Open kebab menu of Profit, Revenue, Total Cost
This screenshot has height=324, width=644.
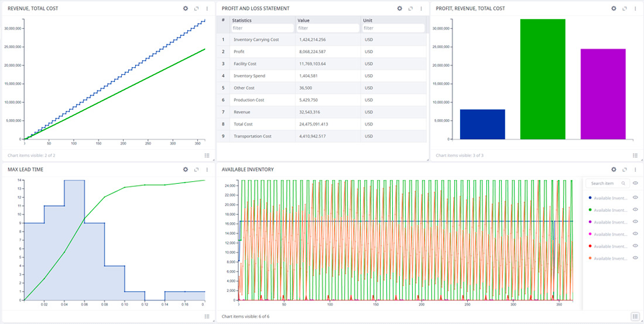click(x=636, y=8)
